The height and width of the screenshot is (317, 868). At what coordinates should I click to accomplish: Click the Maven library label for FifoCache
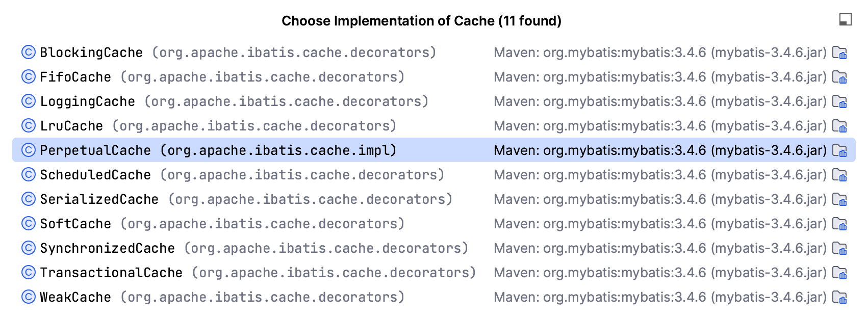tap(660, 77)
